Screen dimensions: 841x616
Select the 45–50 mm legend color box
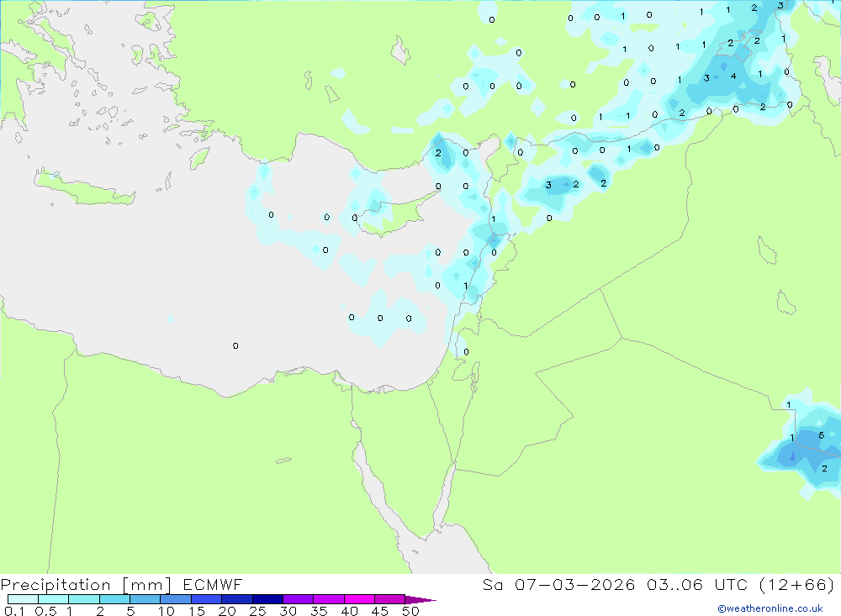pyautogui.click(x=390, y=599)
